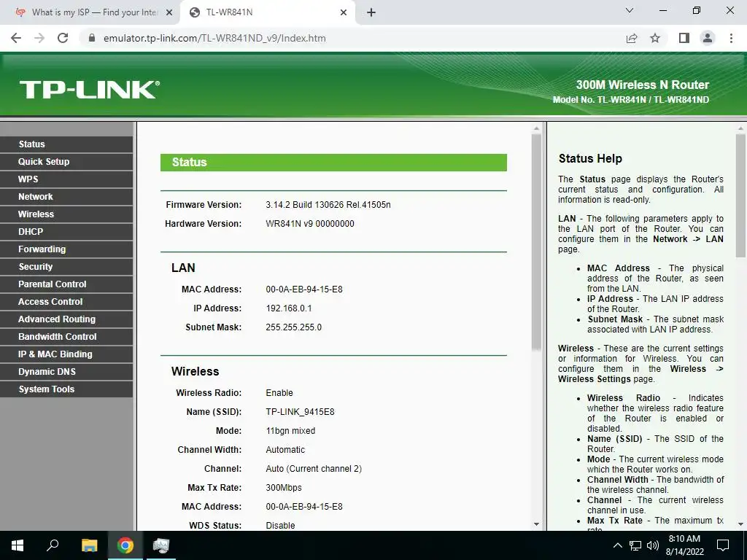Show hidden system tray icons
747x560 pixels.
click(x=617, y=545)
